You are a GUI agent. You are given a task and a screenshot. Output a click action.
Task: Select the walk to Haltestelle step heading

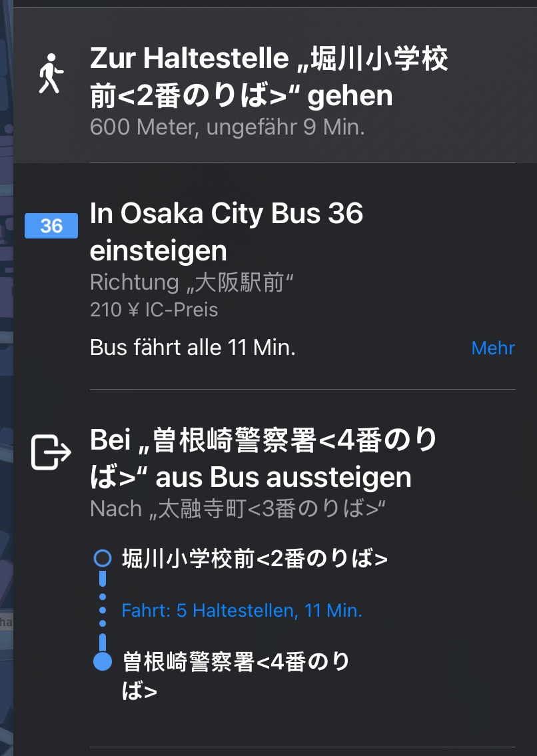pyautogui.click(x=268, y=77)
